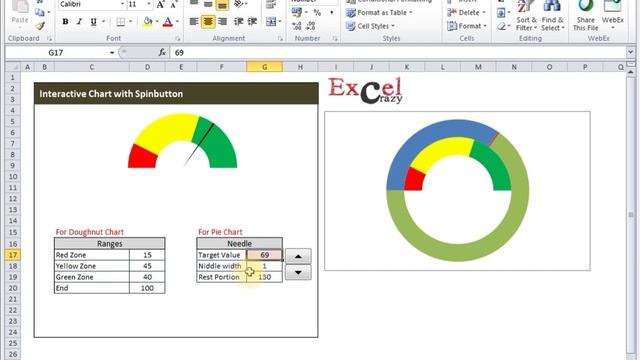
Task: Toggle center alignment
Action: 208,21
